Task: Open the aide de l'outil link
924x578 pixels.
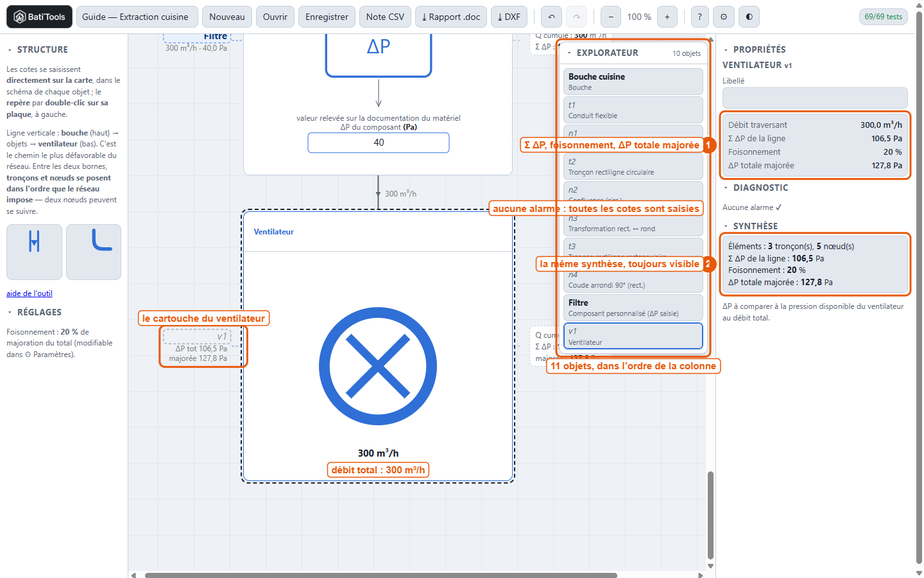Action: (30, 293)
